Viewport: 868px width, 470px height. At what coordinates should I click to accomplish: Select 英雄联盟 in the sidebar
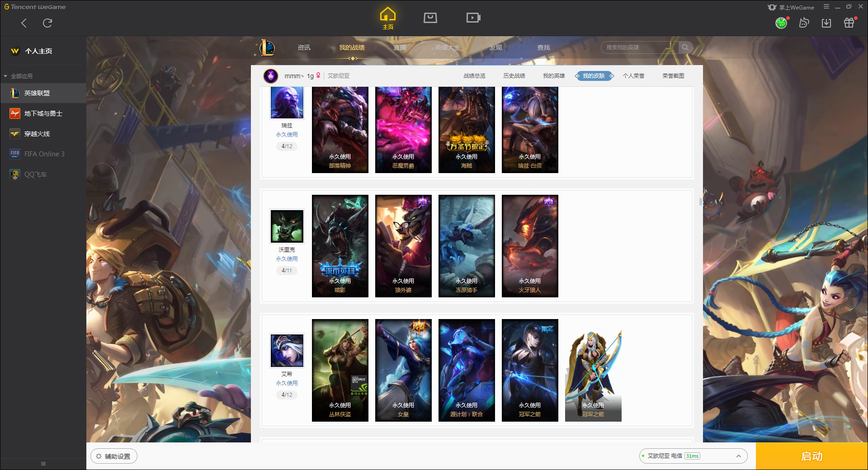[43, 93]
